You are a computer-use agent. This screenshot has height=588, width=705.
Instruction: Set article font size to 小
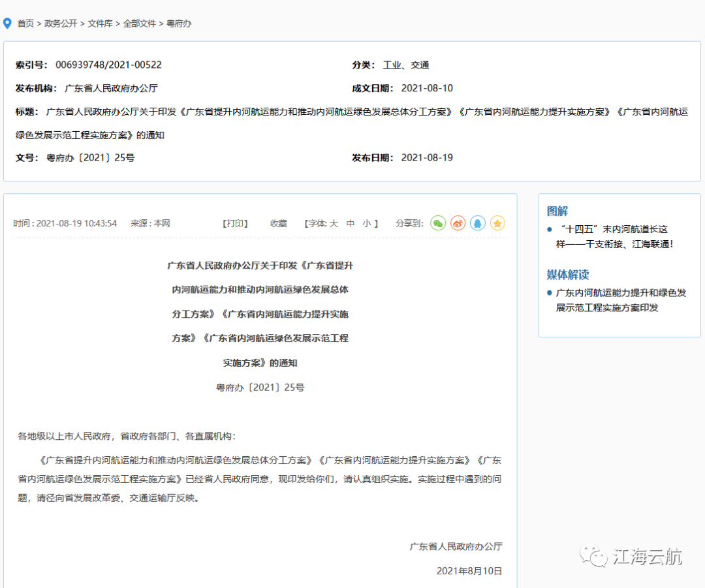click(x=366, y=223)
